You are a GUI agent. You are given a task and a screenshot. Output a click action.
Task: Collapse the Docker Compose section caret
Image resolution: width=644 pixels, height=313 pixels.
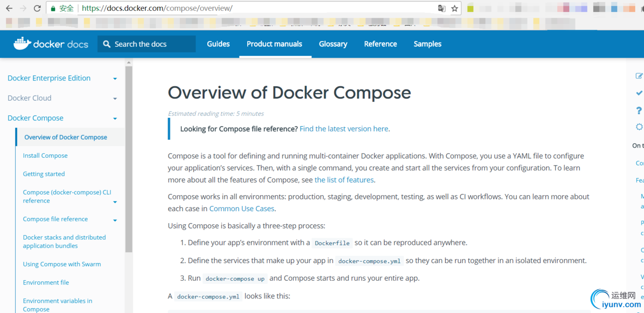[x=115, y=119]
